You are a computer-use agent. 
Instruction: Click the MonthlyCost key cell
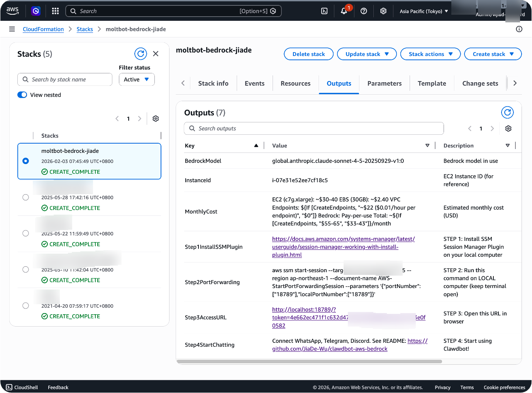[x=201, y=212]
